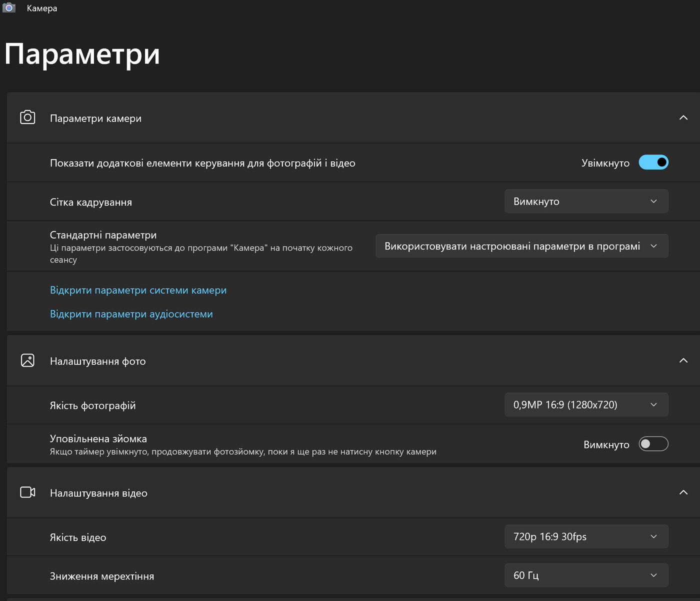700x601 pixels.
Task: Click the Увімкнуто label next to toggle
Action: tap(605, 163)
